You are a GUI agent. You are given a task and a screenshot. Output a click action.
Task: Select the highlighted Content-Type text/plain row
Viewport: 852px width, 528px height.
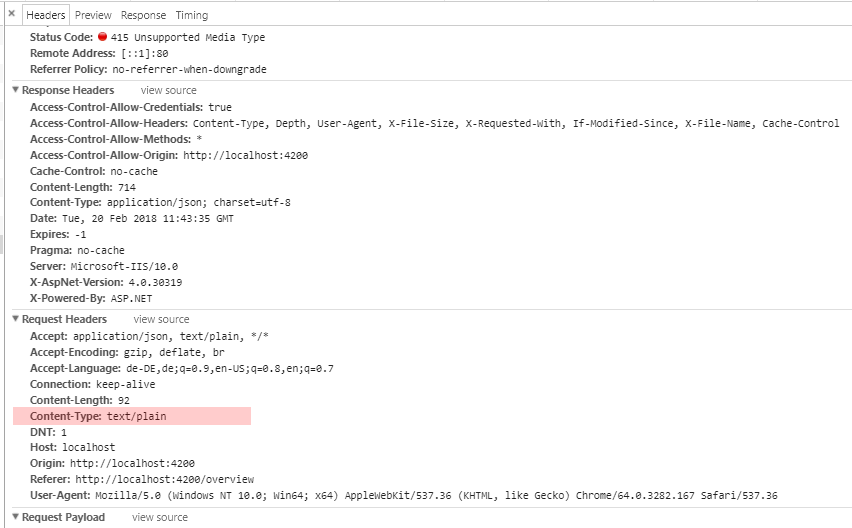pos(132,416)
